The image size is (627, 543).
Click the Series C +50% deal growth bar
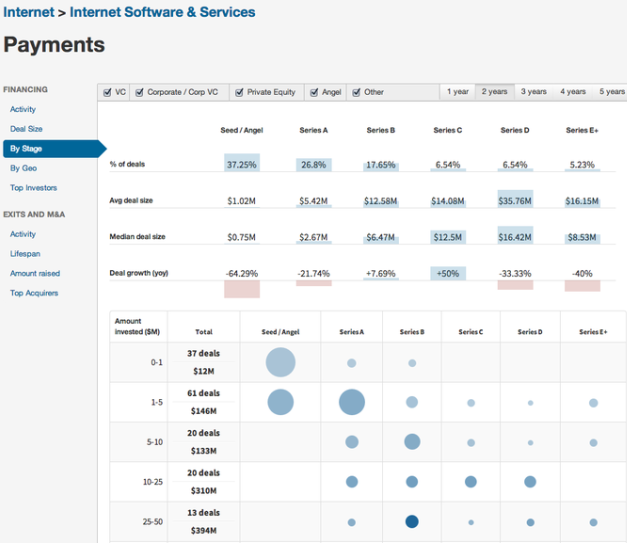click(447, 273)
